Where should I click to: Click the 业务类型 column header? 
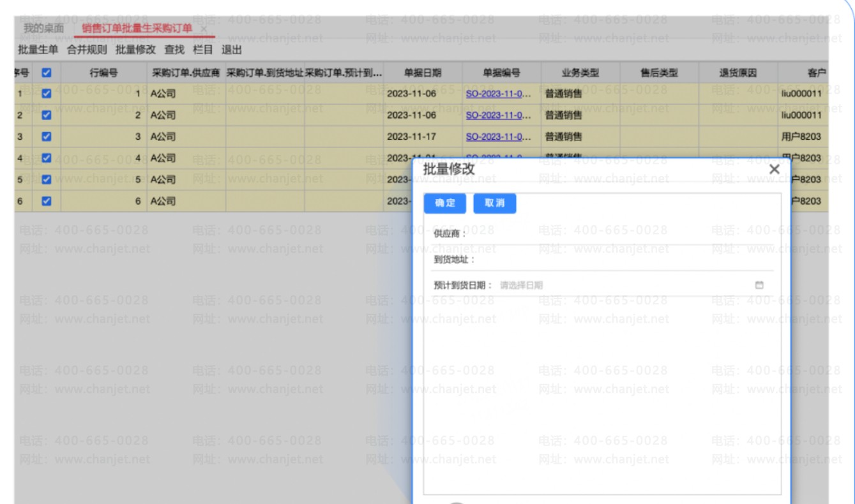click(580, 73)
